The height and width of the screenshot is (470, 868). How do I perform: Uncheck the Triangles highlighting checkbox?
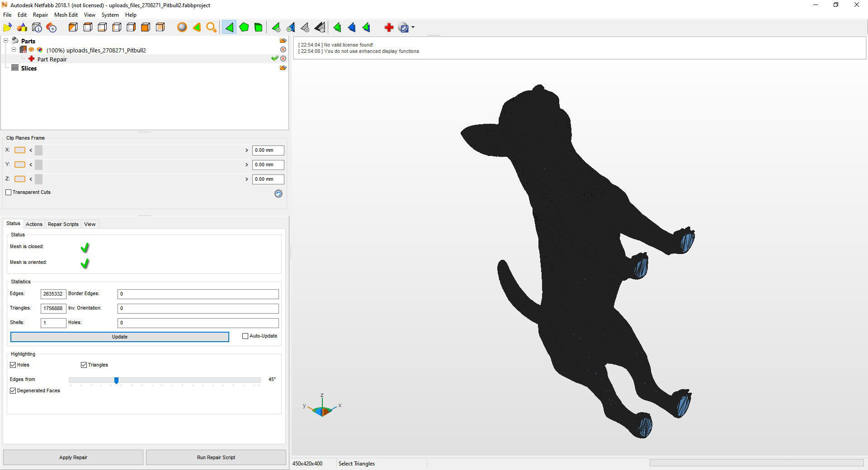[84, 365]
